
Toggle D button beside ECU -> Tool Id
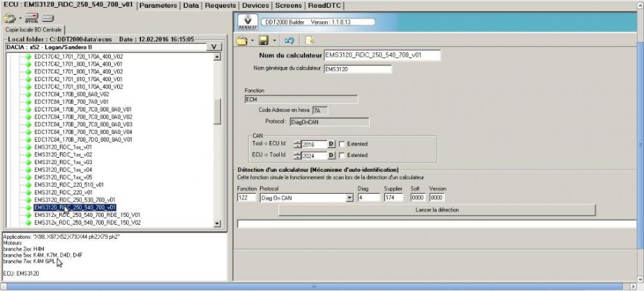pyautogui.click(x=331, y=155)
